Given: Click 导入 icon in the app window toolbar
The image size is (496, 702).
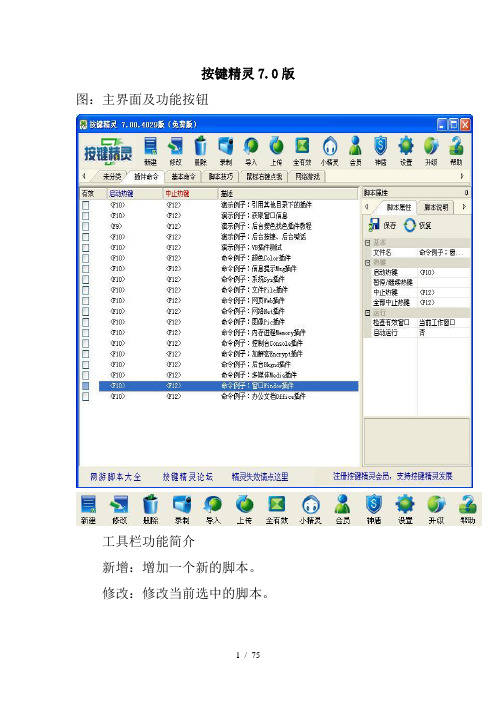Looking at the screenshot, I should click(x=251, y=150).
